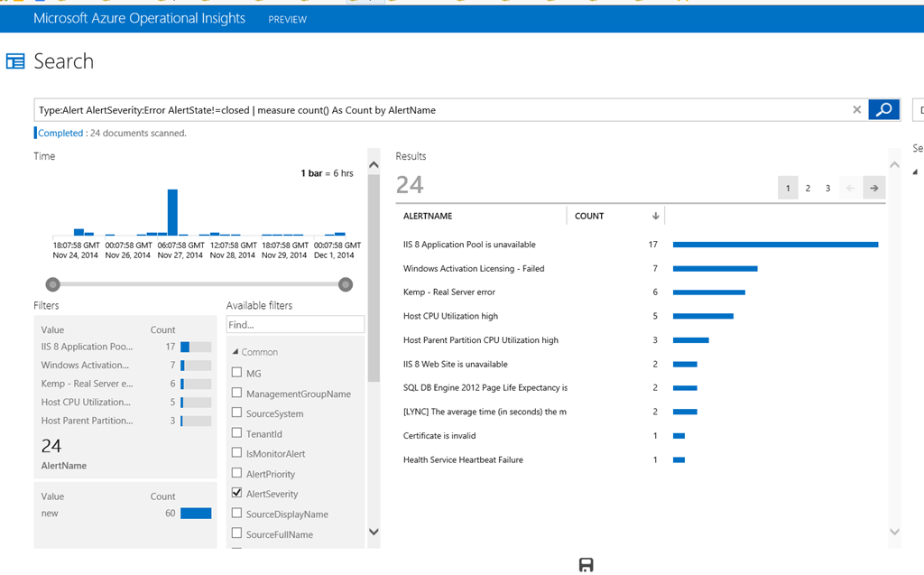Collapse the Common filters group

pyautogui.click(x=236, y=352)
